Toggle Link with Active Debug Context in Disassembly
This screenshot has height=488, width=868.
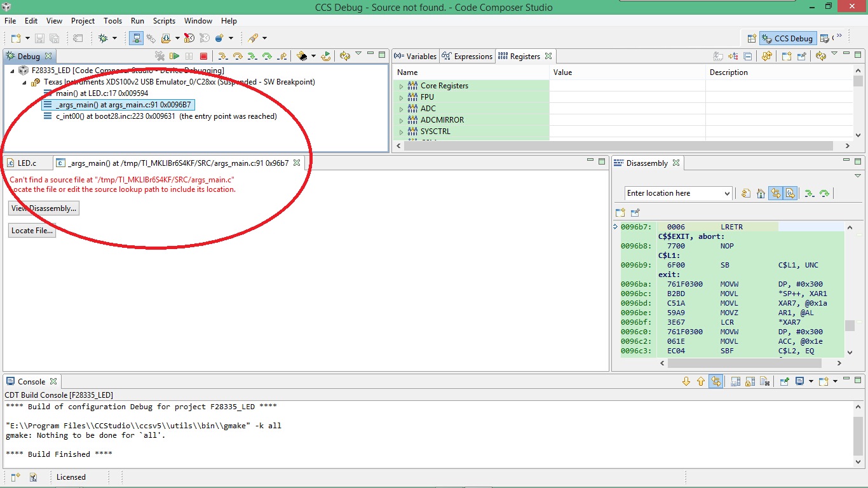pyautogui.click(x=775, y=193)
